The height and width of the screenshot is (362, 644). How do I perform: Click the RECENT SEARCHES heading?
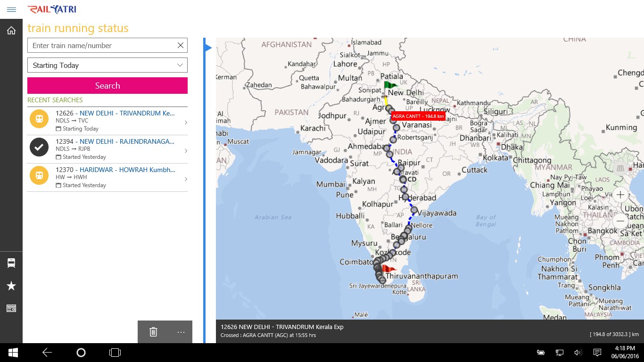pos(55,100)
